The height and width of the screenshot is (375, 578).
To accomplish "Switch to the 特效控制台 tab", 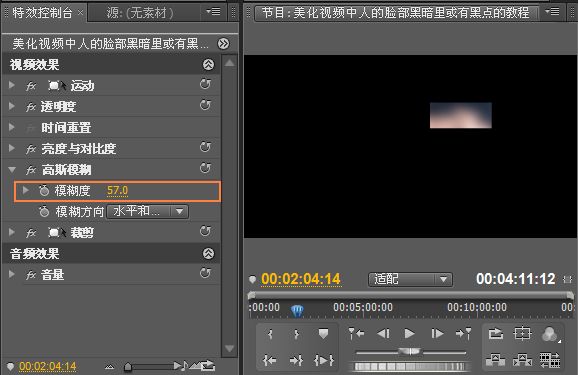I will coord(42,13).
